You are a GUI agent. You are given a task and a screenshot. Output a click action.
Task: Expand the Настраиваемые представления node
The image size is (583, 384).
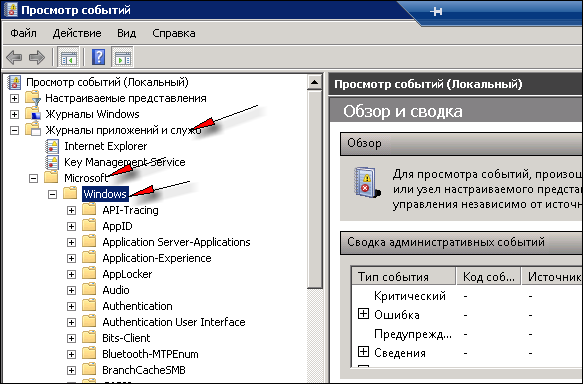click(x=14, y=99)
